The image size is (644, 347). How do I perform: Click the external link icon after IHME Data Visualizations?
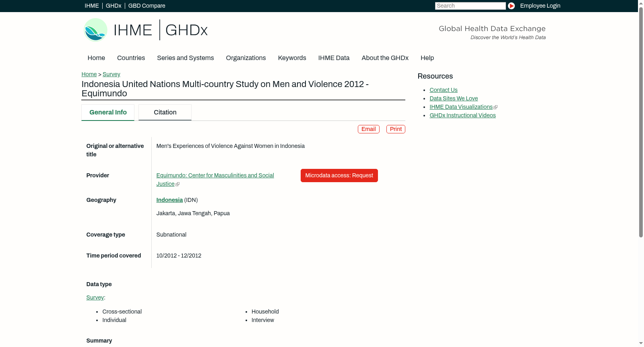[x=495, y=107]
